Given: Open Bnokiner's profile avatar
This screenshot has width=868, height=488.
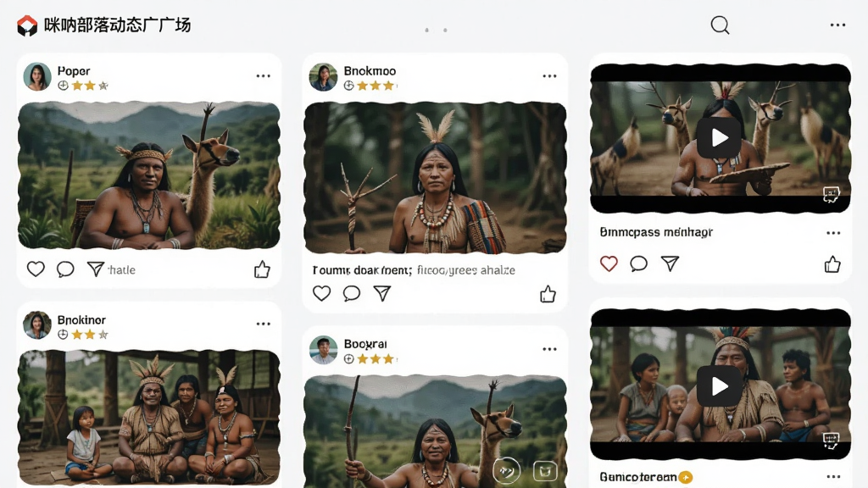Looking at the screenshot, I should [x=37, y=324].
